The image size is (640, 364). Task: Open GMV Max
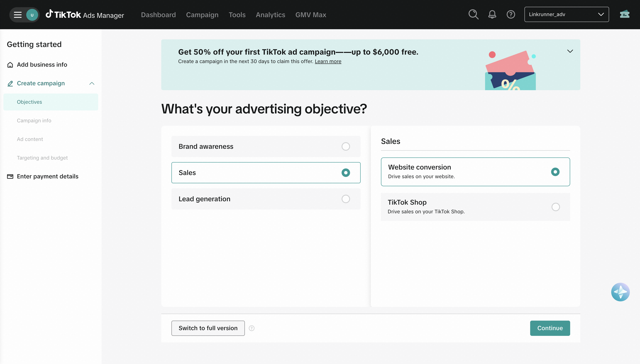click(310, 15)
